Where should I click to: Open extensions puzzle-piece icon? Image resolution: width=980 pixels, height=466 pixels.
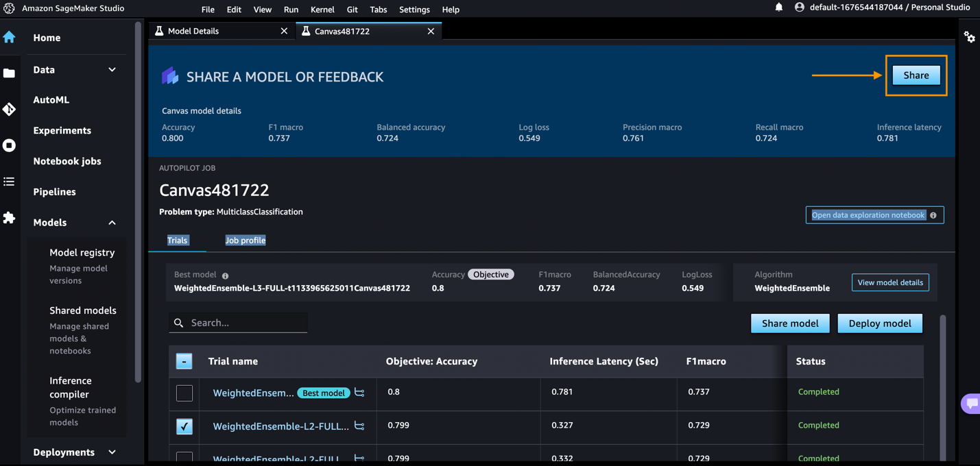(x=9, y=218)
